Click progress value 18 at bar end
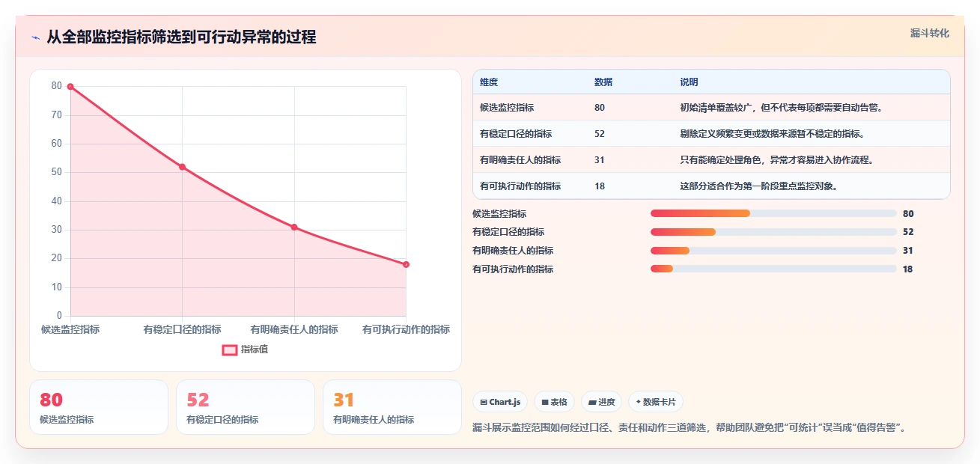This screenshot has height=464, width=980. (x=908, y=269)
